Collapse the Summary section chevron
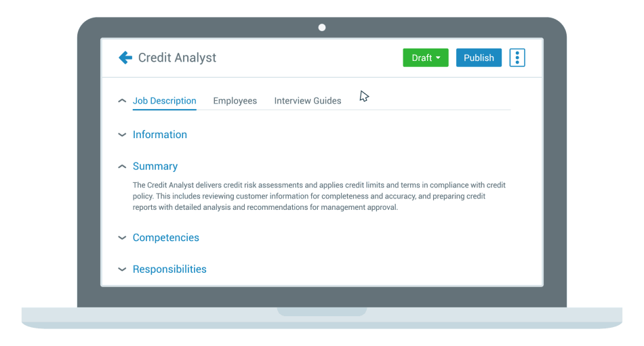Screen dimensions: 644x346 pos(122,167)
